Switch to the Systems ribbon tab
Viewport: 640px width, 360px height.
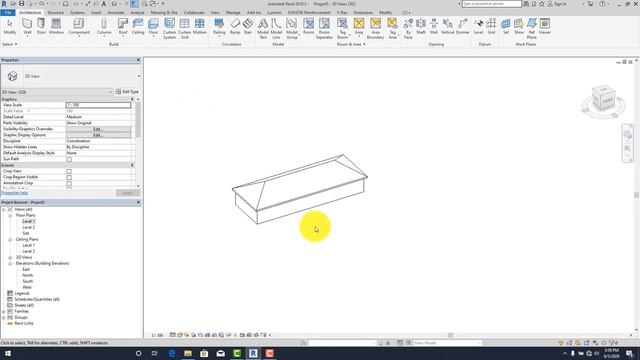click(x=77, y=13)
